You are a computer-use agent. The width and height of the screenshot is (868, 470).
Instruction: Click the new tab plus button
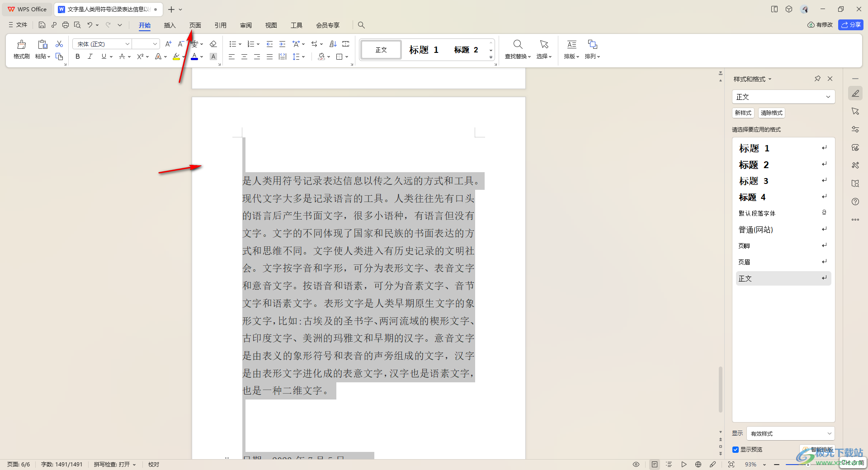click(171, 9)
